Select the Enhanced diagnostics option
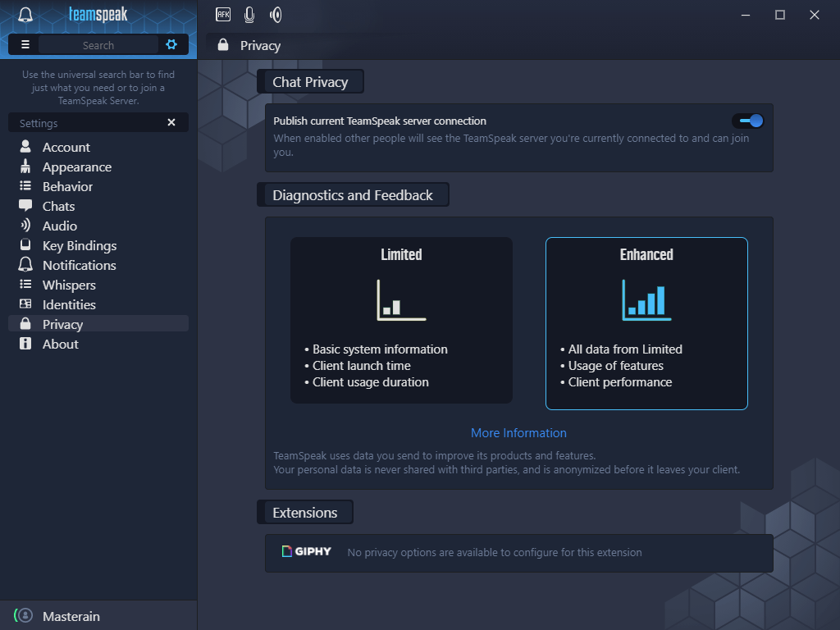Image resolution: width=840 pixels, height=630 pixels. pos(646,322)
